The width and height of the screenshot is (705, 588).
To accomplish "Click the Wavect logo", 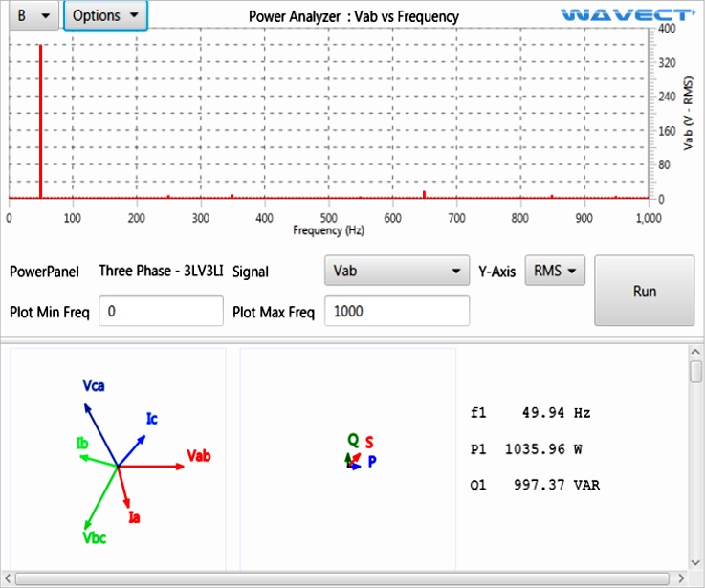I will click(x=628, y=15).
